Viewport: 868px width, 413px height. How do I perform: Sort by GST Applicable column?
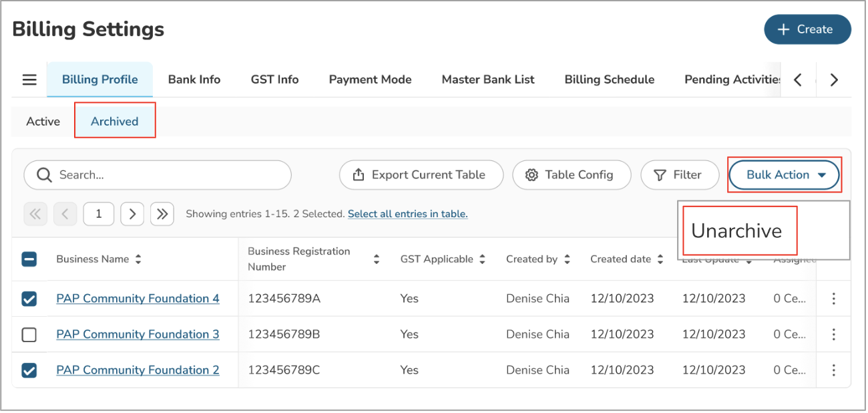482,259
